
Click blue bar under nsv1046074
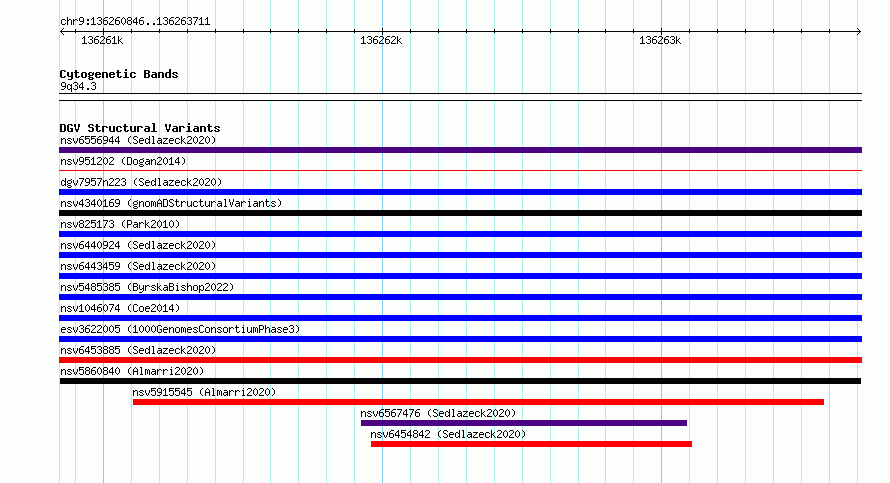point(460,318)
